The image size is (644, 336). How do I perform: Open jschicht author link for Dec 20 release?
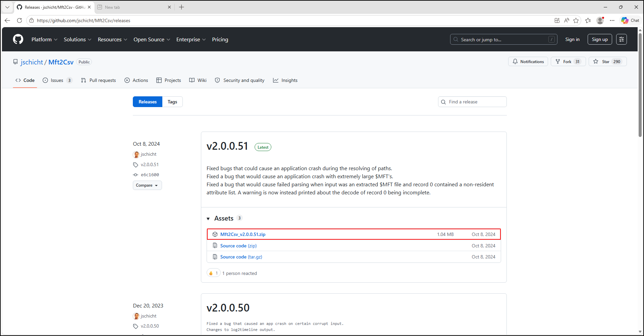click(149, 316)
